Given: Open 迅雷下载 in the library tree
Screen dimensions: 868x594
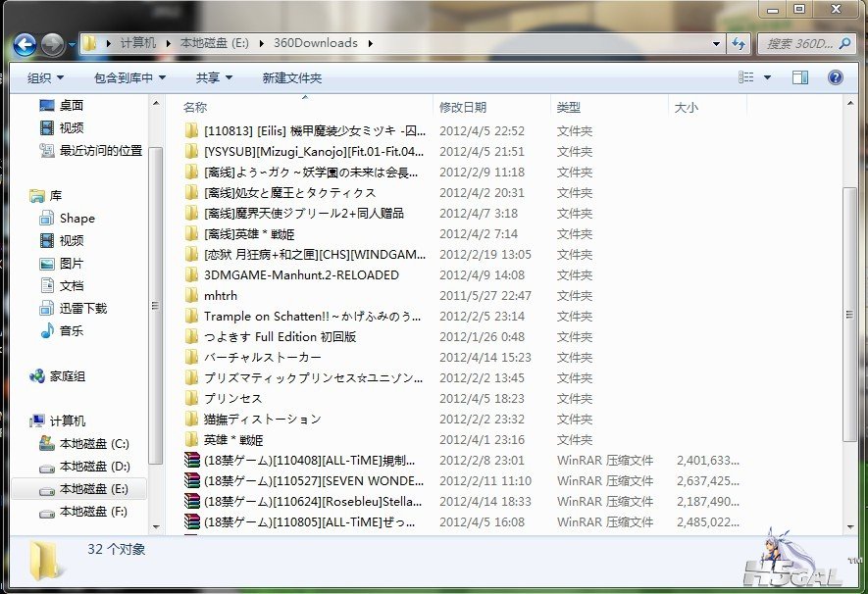Looking at the screenshot, I should [82, 308].
